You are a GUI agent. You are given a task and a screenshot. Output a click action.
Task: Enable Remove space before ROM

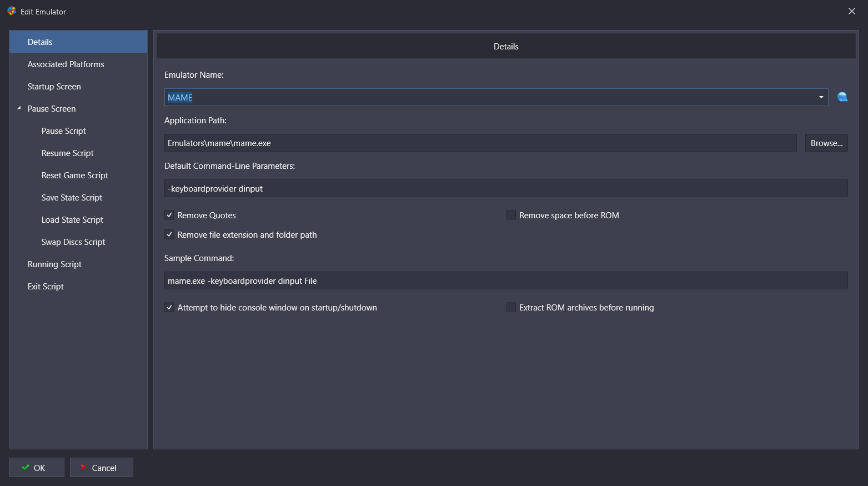click(511, 215)
